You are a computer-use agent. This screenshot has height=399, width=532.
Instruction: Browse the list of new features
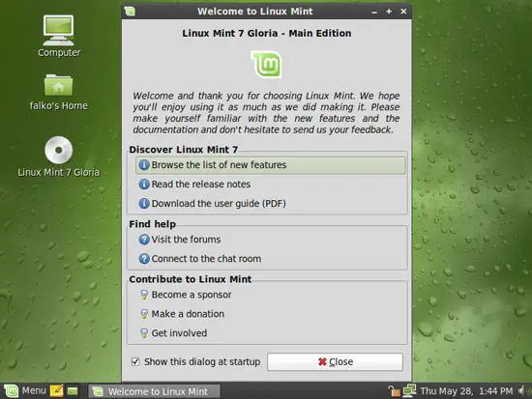tap(270, 165)
